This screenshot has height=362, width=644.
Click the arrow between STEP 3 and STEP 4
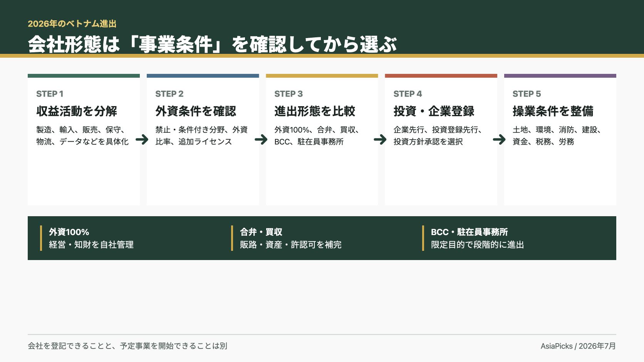380,139
